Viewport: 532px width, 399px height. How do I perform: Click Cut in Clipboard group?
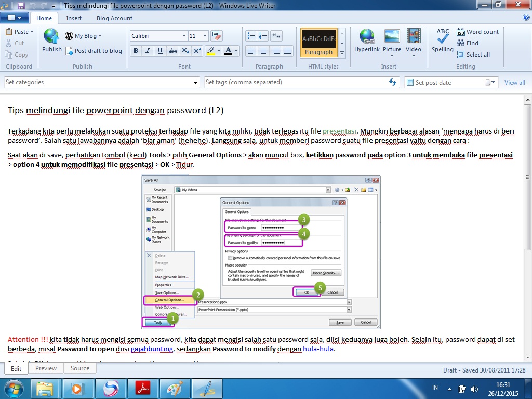[15, 43]
